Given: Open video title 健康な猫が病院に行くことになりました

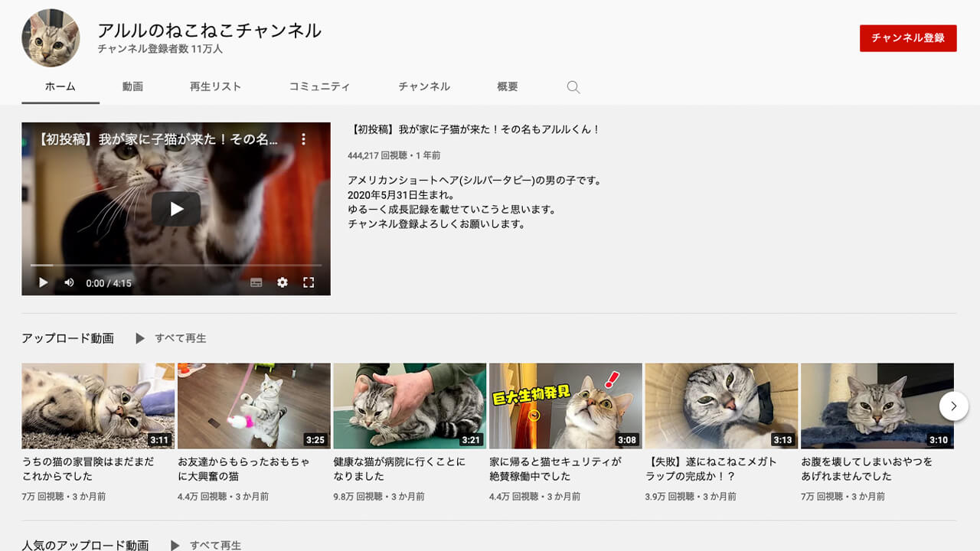Looking at the screenshot, I should point(400,469).
